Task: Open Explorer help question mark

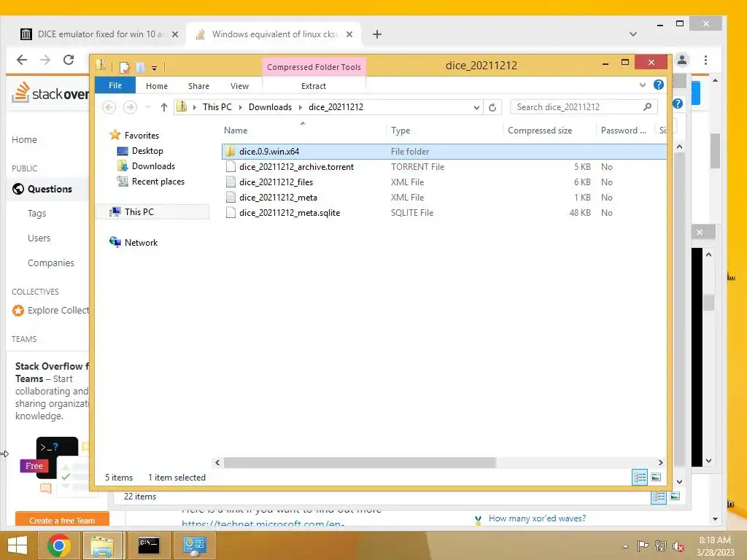Action: [x=659, y=85]
